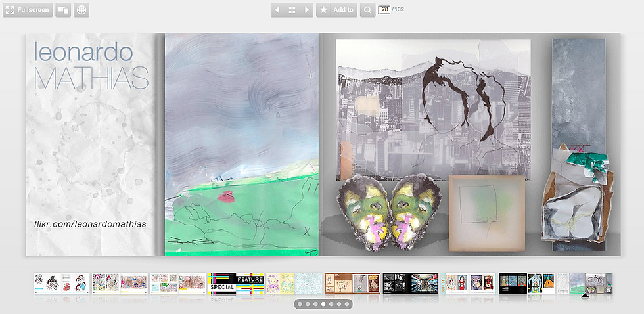Select the first thumbnail with cartoon characters
This screenshot has width=644, height=314.
(62, 283)
